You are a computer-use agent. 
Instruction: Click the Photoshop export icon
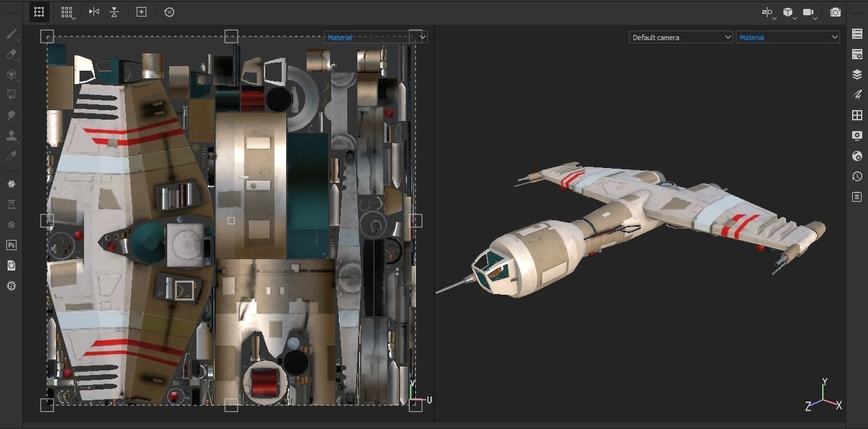click(11, 245)
